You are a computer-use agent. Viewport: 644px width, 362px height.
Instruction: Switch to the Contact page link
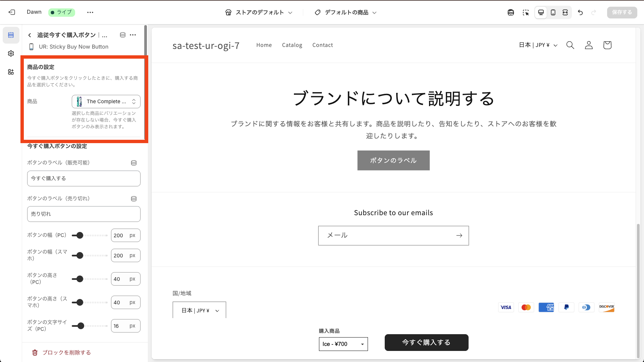[322, 45]
